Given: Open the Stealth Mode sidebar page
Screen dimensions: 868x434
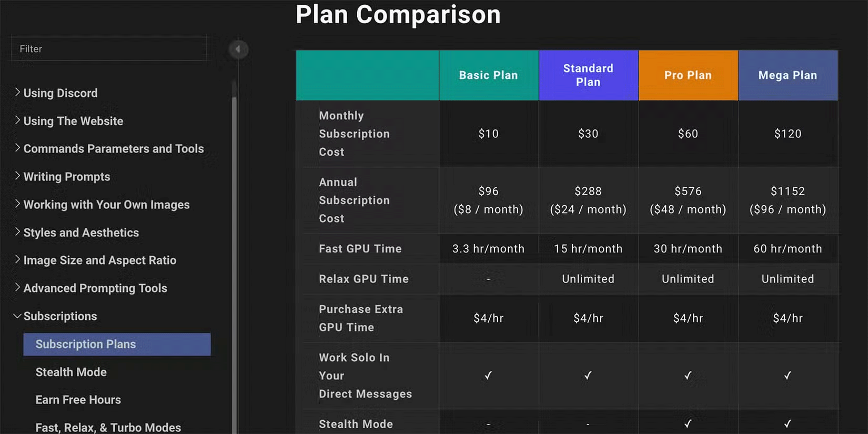Looking at the screenshot, I should [x=71, y=372].
